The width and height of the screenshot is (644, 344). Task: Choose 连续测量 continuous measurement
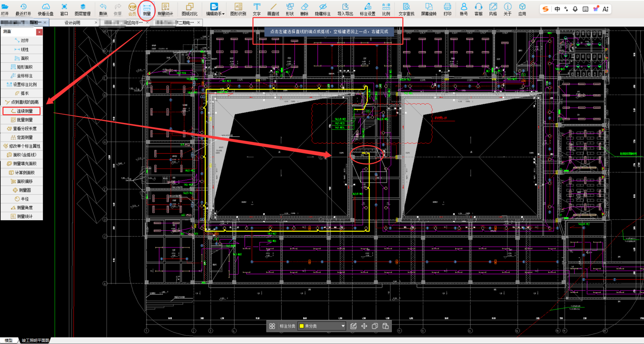click(21, 111)
